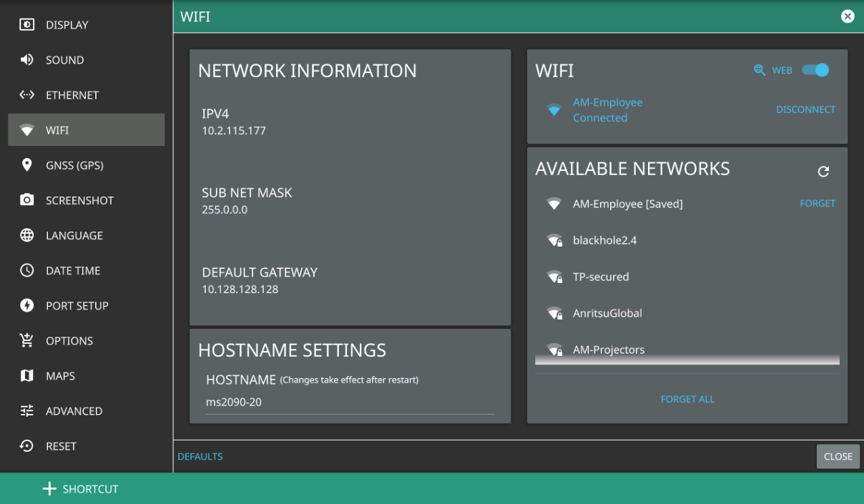Screen dimensions: 864x504
Task: Click the Screenshot camera icon
Action: tap(27, 200)
